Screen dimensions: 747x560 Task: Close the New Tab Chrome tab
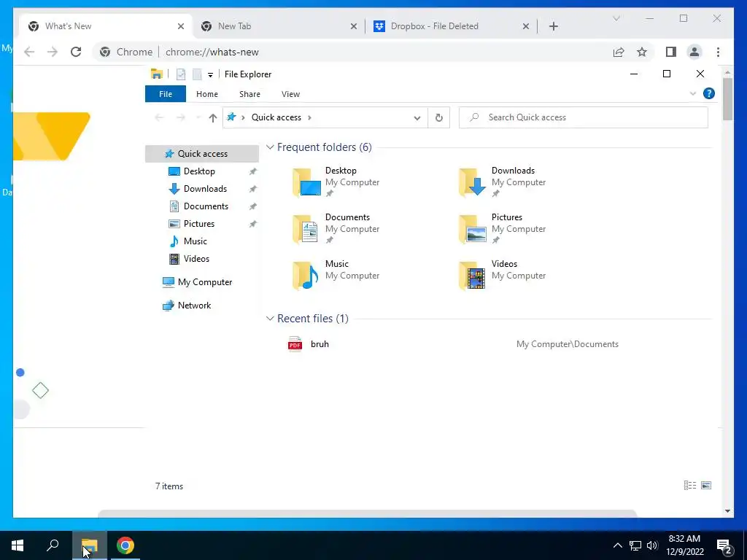tap(354, 26)
